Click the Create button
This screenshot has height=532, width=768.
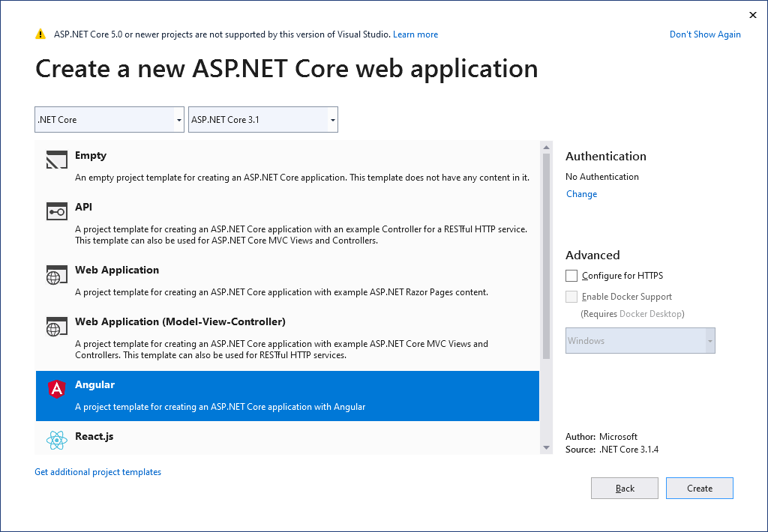700,488
